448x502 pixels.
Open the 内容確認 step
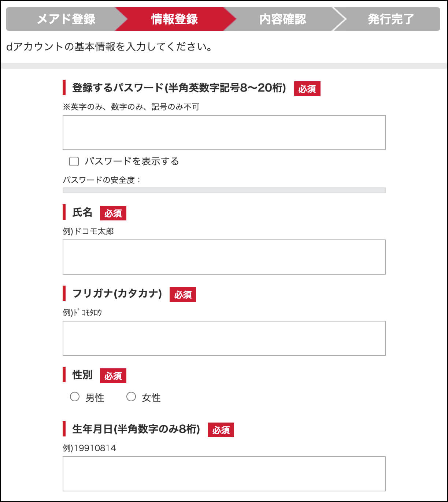[282, 19]
